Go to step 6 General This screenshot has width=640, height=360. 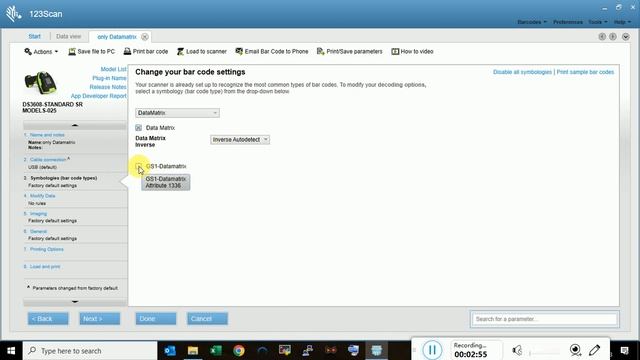[x=38, y=231]
